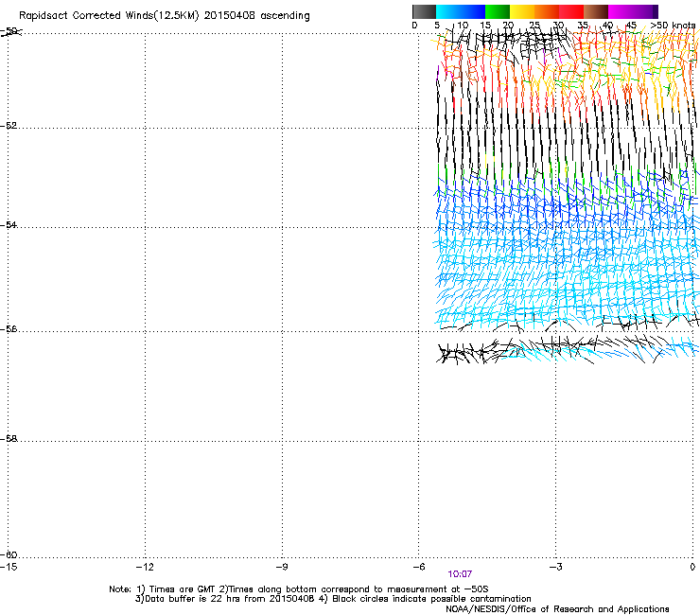Click the -56 latitude axis label
The height and width of the screenshot is (615, 700).
tap(9, 328)
